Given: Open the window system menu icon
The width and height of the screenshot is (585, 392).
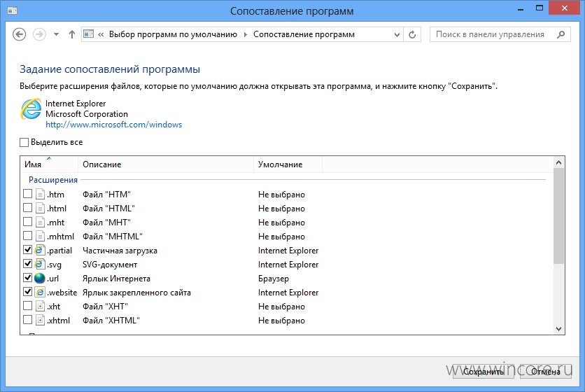Looking at the screenshot, I should [13, 10].
